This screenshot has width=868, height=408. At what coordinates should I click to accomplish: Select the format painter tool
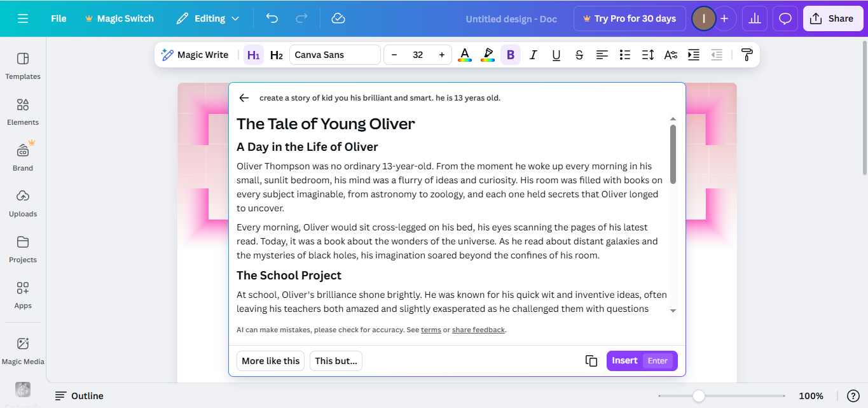747,55
